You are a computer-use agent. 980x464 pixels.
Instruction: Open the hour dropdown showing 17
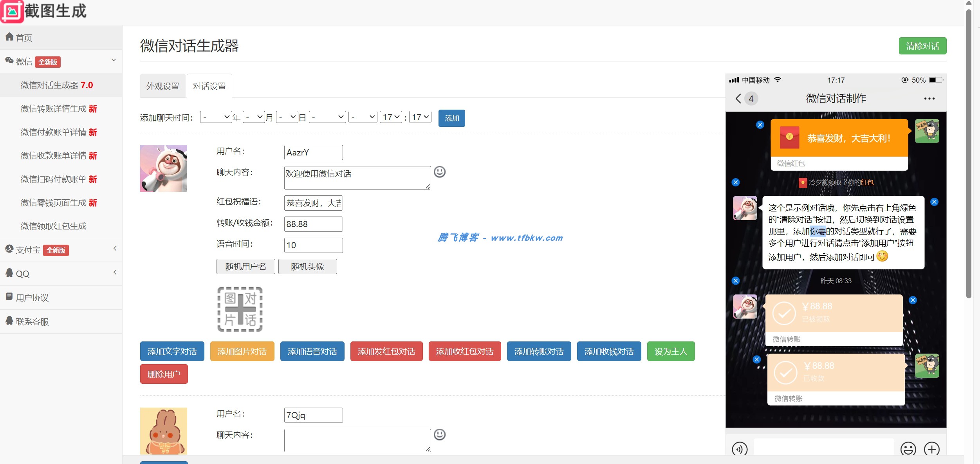[390, 117]
